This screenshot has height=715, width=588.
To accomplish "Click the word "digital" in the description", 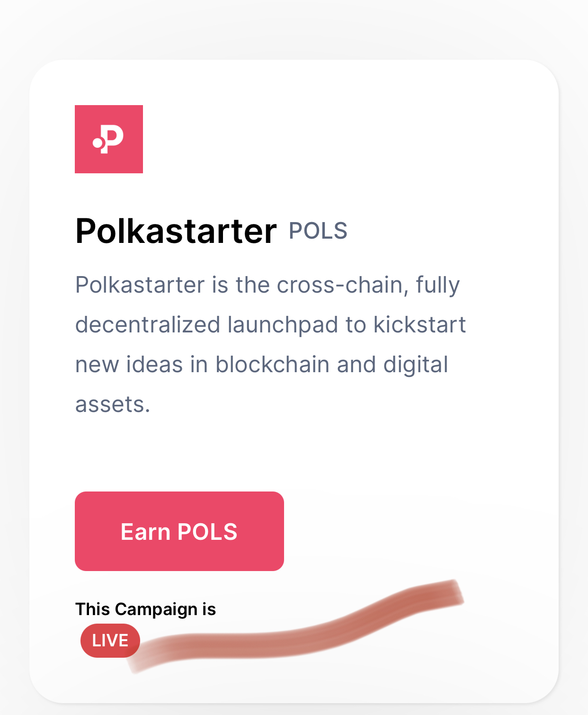I will [415, 365].
